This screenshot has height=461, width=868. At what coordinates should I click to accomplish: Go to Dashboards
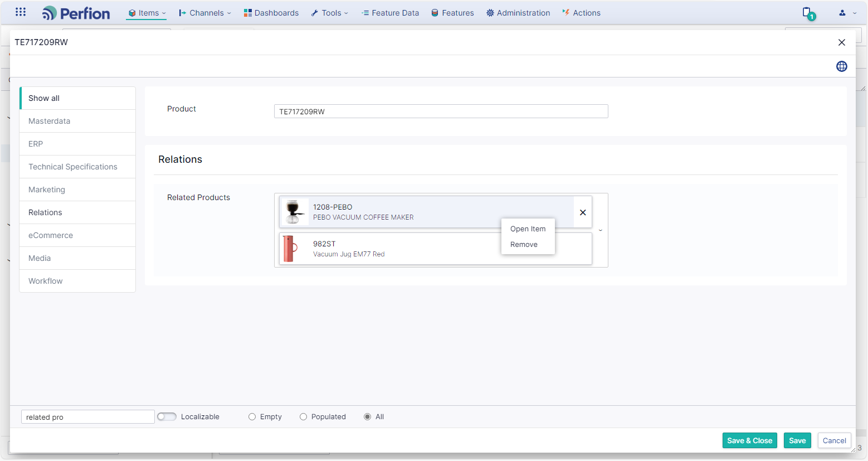(x=271, y=13)
